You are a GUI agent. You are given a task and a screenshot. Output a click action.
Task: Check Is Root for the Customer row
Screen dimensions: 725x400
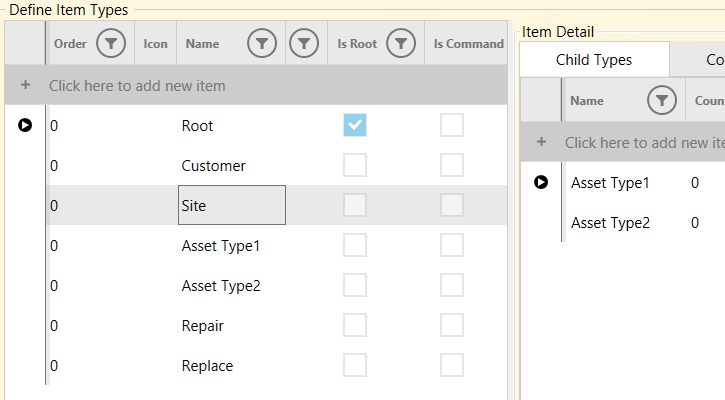coord(355,165)
